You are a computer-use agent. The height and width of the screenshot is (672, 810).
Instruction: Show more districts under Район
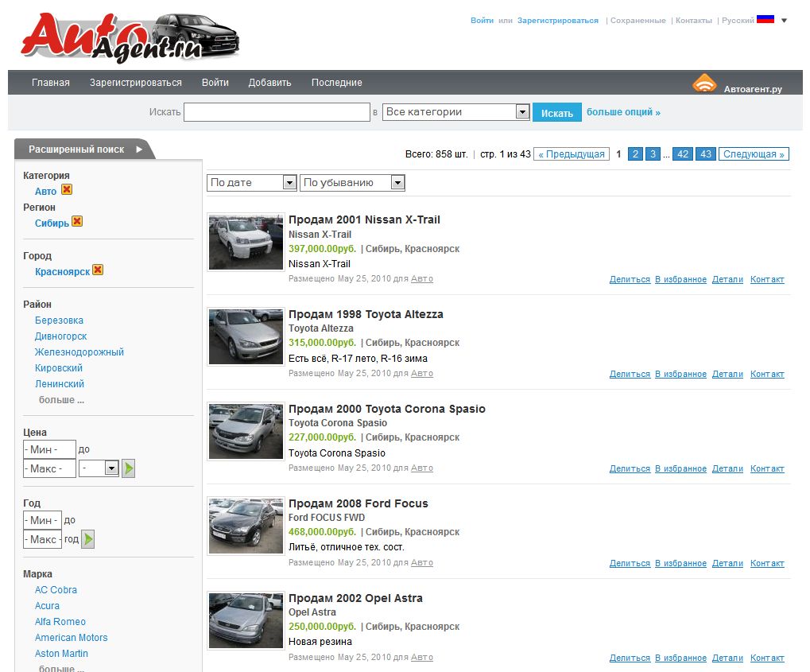pyautogui.click(x=61, y=399)
